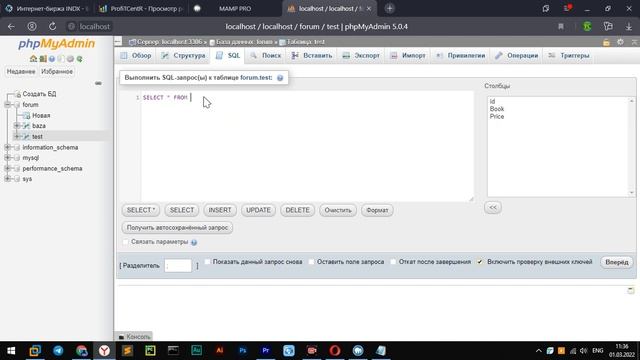Open the blue documentation help icon in sidebar
The height and width of the screenshot is (360, 640).
coord(52,59)
